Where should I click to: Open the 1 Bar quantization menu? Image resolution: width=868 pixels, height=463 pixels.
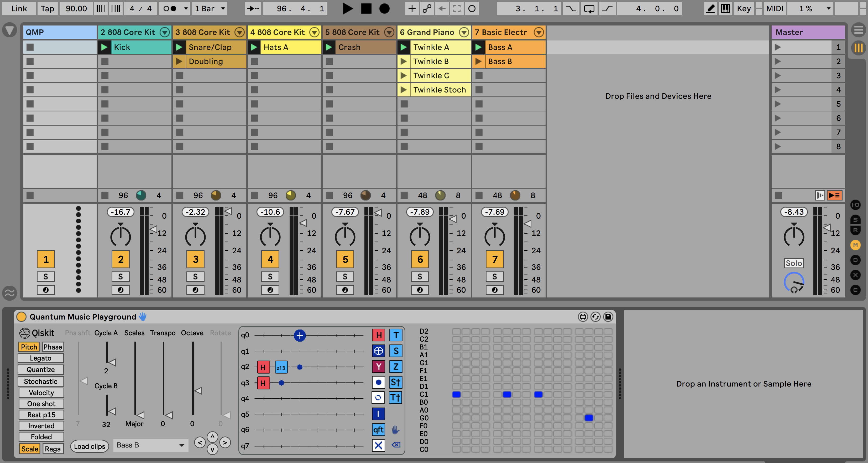209,9
